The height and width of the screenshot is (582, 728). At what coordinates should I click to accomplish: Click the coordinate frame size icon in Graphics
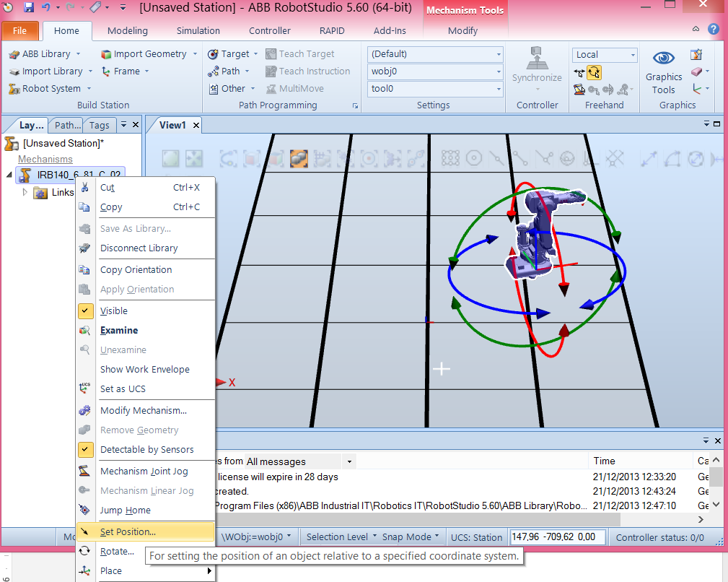click(x=696, y=89)
